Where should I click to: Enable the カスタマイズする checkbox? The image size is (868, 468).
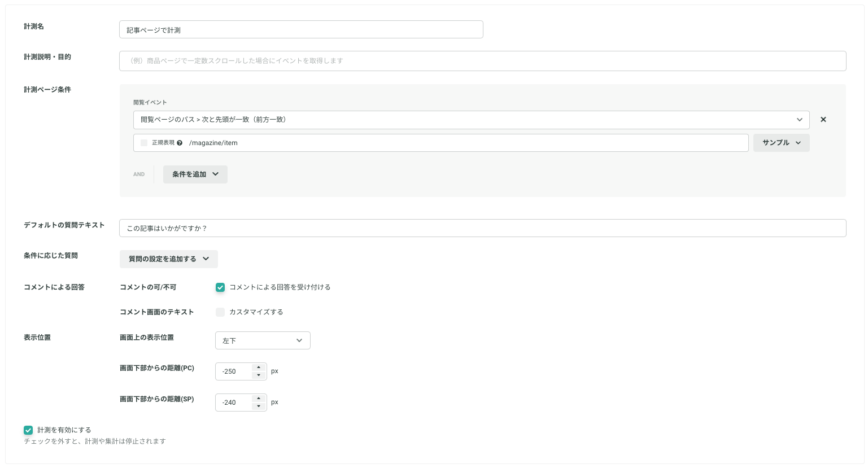point(220,312)
